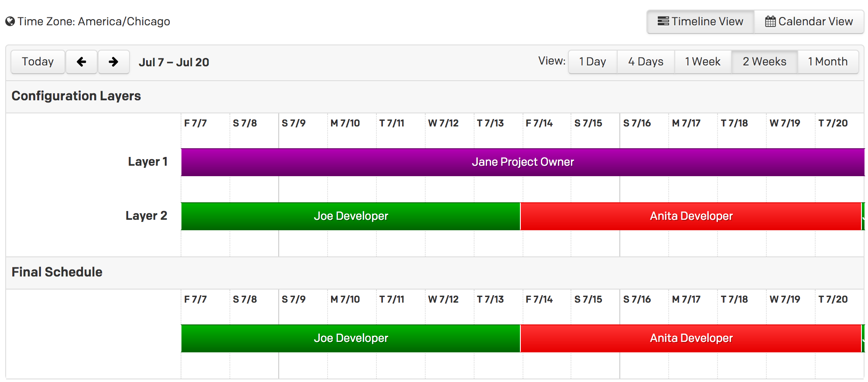Open Jane Project Owner shift in Layer 1
Screen dimensions: 868x382
pos(523,162)
